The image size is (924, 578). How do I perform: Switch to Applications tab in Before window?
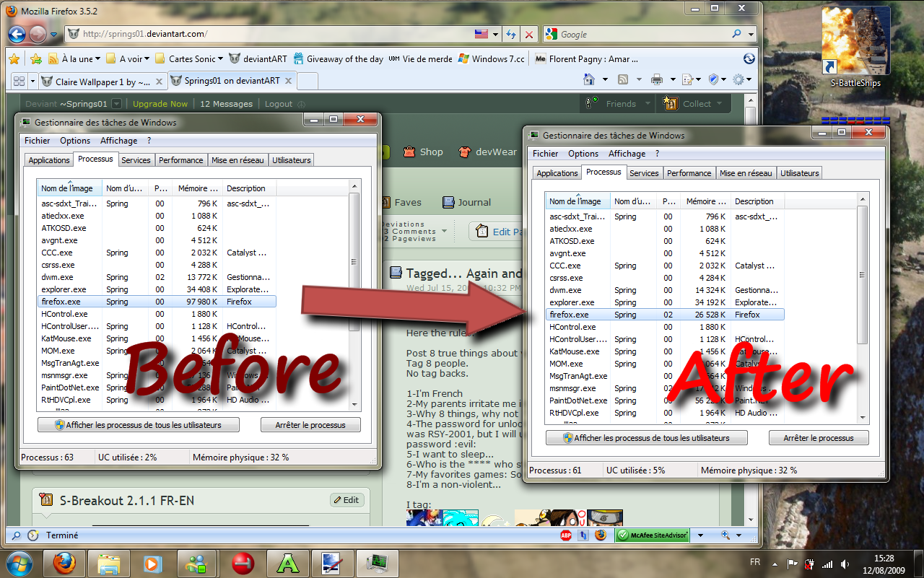(x=49, y=160)
